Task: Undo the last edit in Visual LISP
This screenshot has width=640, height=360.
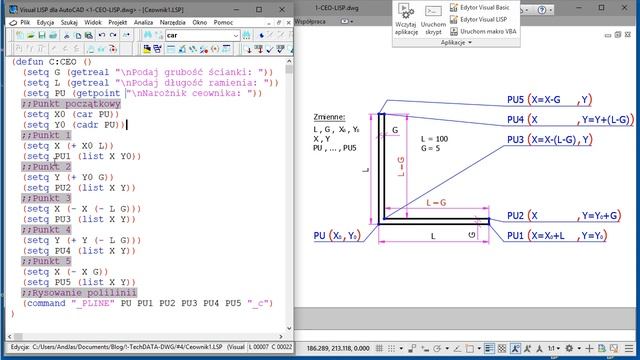Action: [x=102, y=36]
